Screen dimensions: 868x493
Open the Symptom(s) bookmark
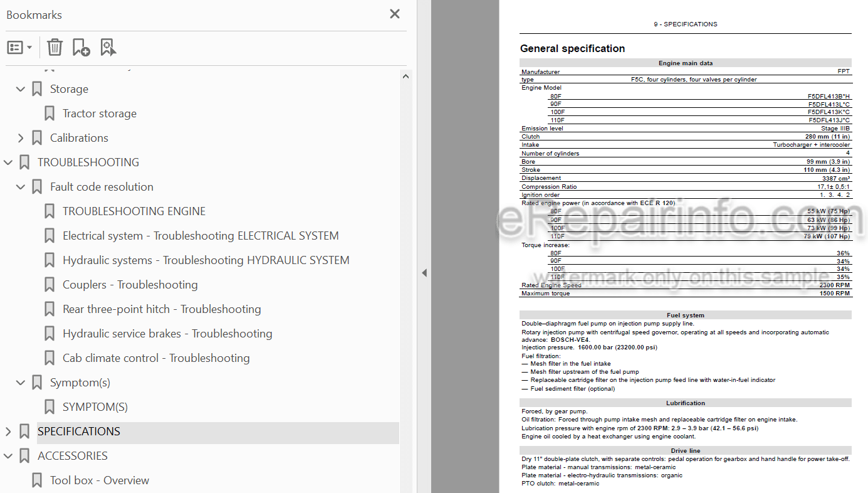pyautogui.click(x=80, y=383)
